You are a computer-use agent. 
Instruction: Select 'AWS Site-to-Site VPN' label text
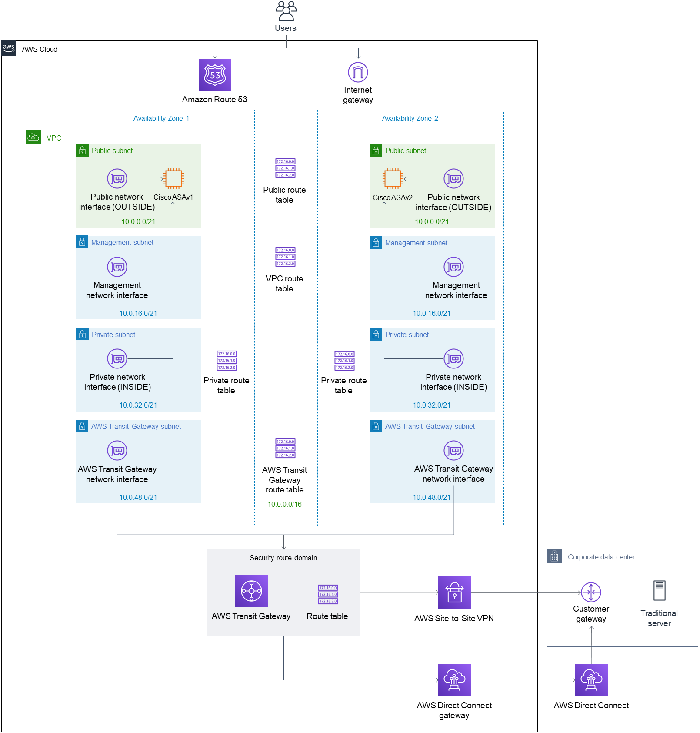[454, 618]
